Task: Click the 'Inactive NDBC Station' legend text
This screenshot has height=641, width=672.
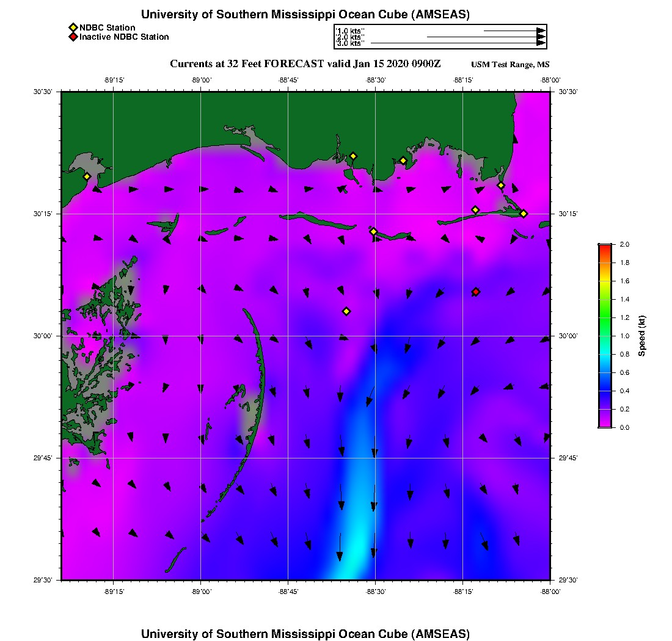Action: 124,37
